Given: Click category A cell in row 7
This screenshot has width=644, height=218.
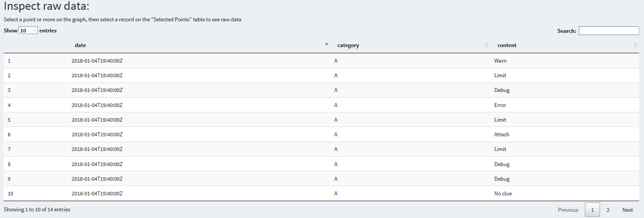Looking at the screenshot, I should (336, 149).
